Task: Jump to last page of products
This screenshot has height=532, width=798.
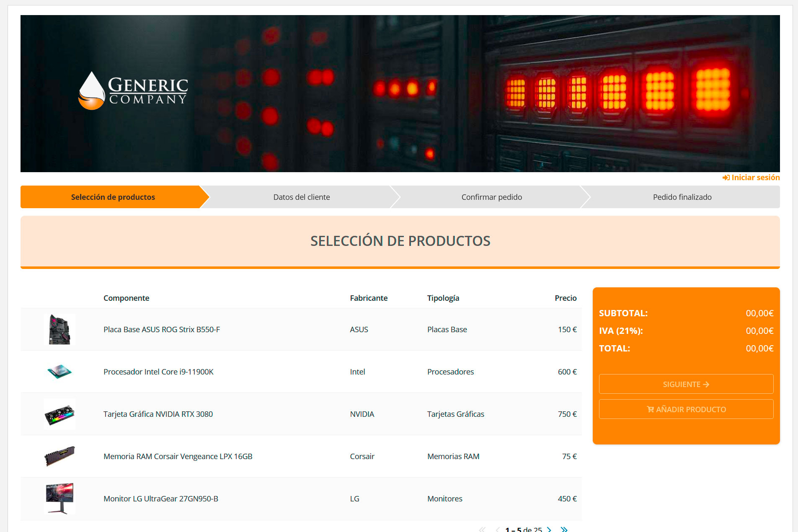Action: (x=564, y=529)
